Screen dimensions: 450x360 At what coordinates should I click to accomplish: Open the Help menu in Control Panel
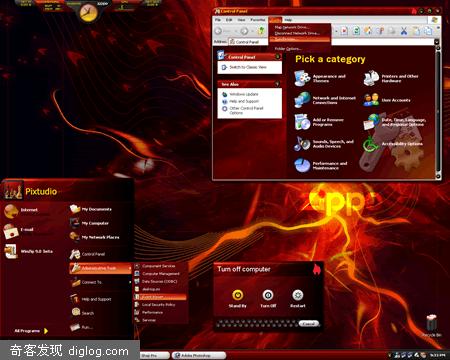tap(288, 20)
